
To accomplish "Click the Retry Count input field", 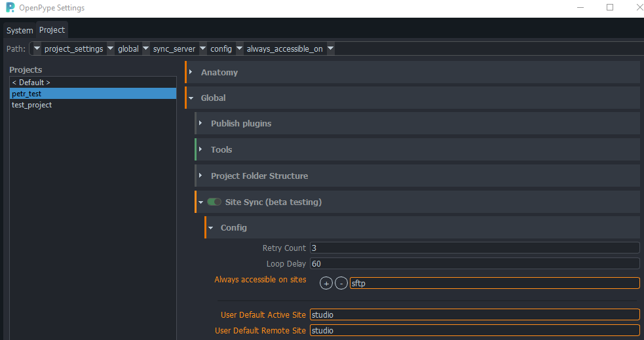I will (475, 248).
